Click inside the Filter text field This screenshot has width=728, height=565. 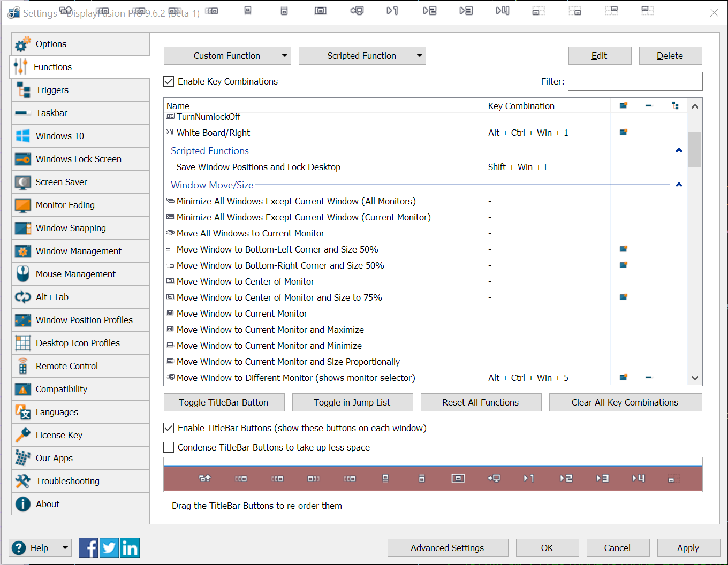tap(635, 81)
